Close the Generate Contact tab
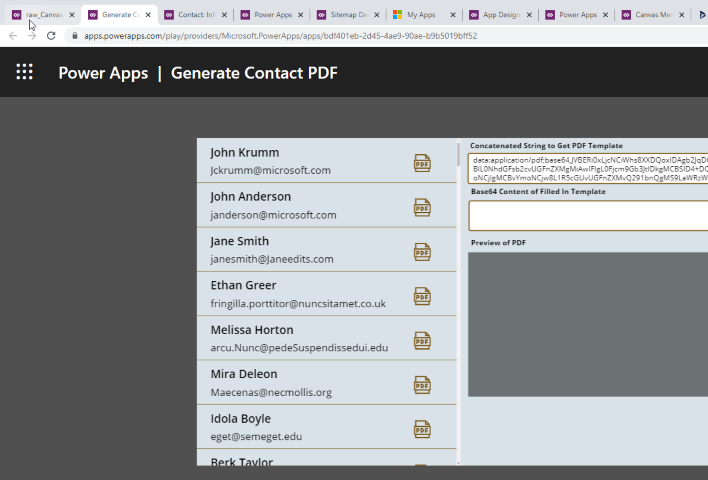This screenshot has width=708, height=480. click(x=148, y=15)
